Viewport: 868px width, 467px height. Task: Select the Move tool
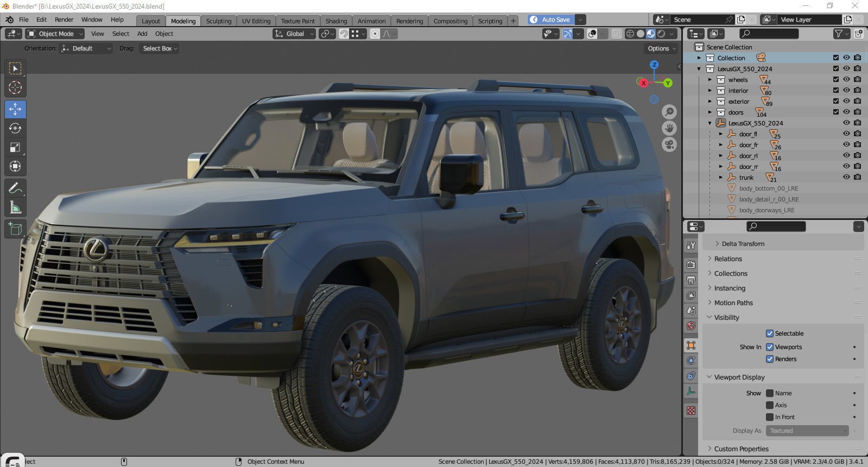(x=15, y=109)
